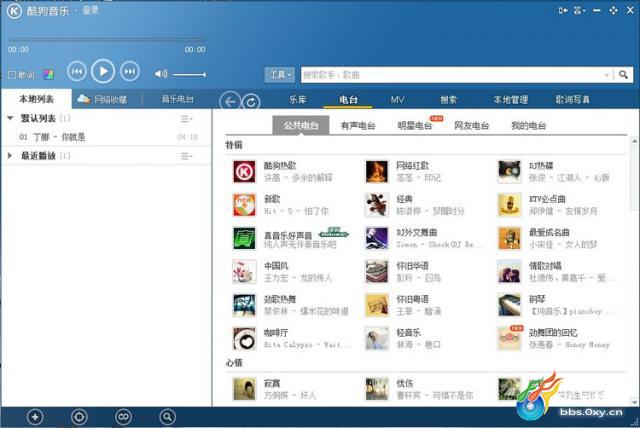The height and width of the screenshot is (428, 640).
Task: Select the 网友电台 sub-tab
Action: tap(471, 126)
